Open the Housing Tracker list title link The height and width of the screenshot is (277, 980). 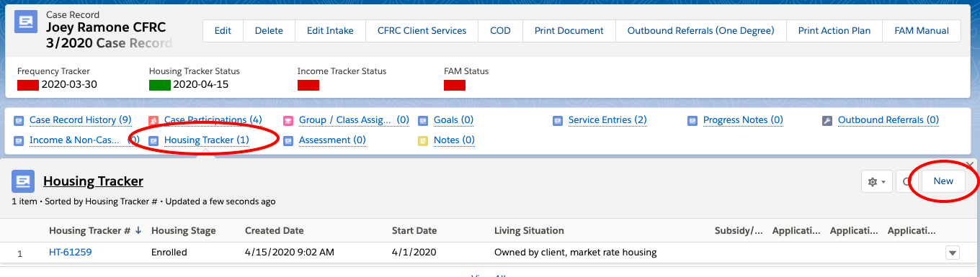pos(93,181)
